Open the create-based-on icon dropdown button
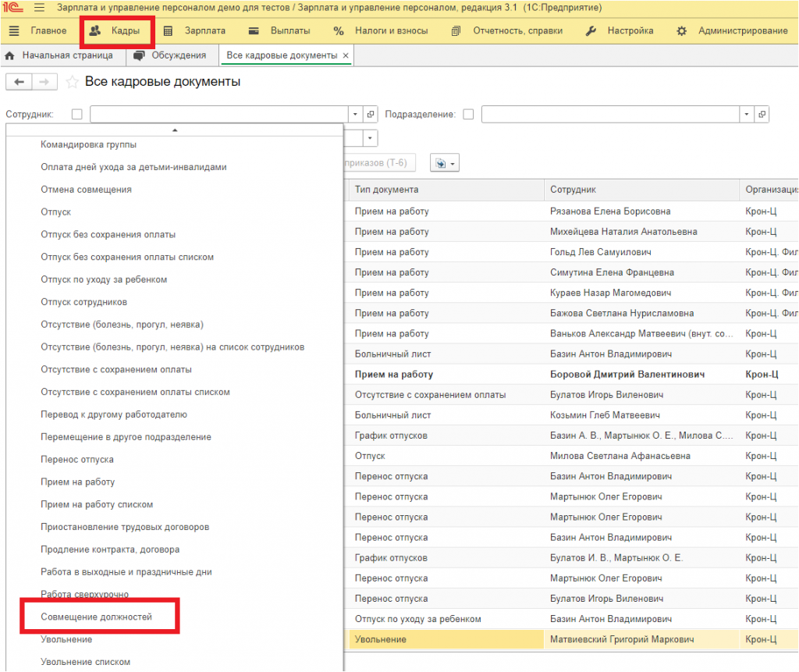Image resolution: width=799 pixels, height=672 pixels. [x=445, y=163]
